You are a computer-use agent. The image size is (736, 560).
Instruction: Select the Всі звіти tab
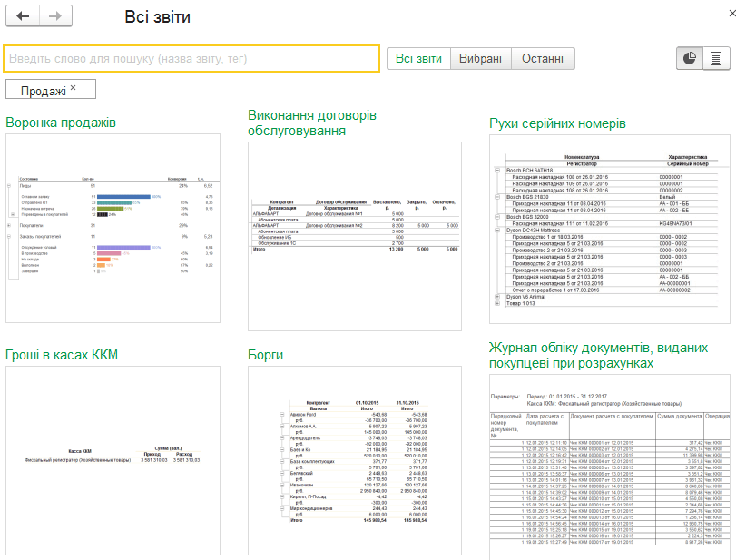(x=418, y=59)
